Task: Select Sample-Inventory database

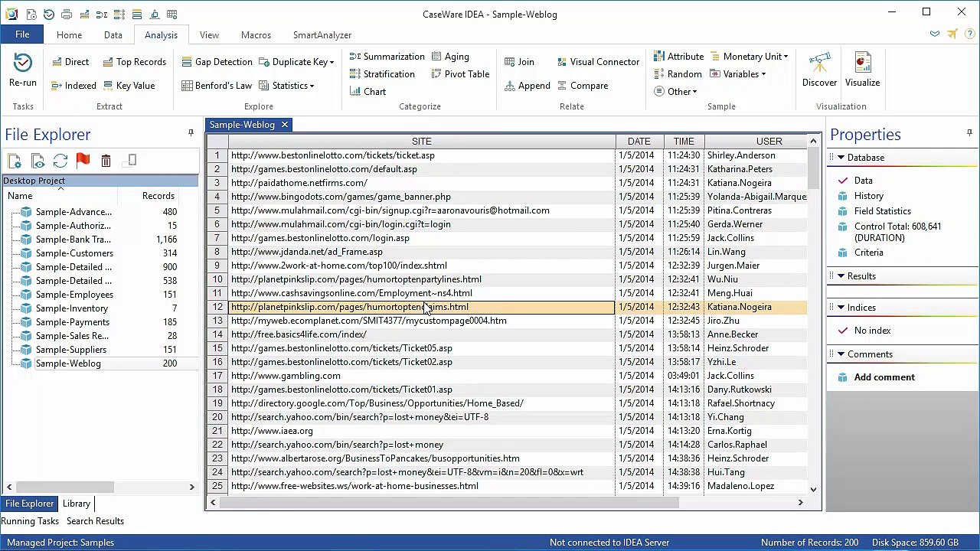Action: (72, 308)
